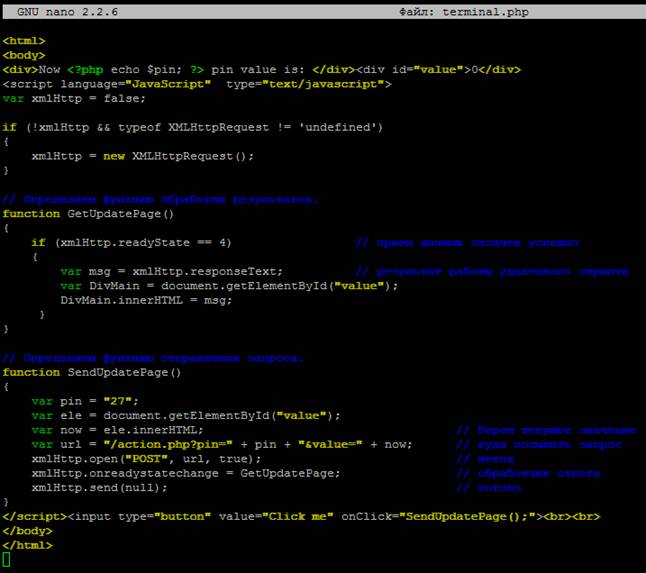Click the comment above function GetUpdatePage

[160, 199]
